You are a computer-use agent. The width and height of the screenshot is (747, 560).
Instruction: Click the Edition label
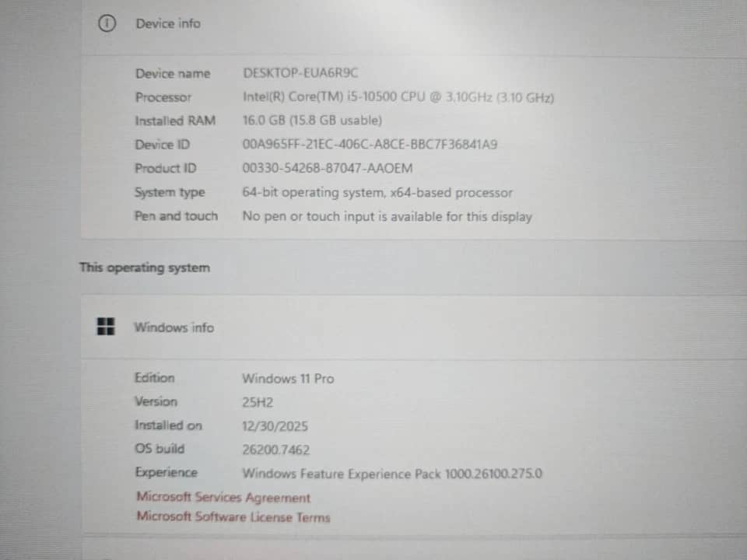pos(154,378)
